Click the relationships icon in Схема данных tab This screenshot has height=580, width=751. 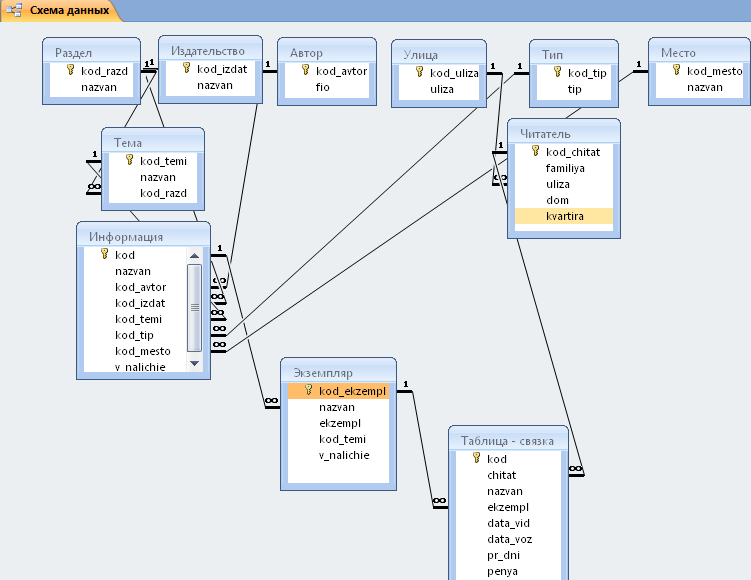click(14, 10)
